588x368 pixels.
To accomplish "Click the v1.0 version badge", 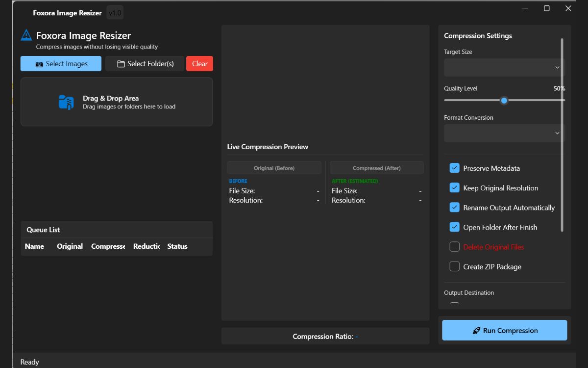I will 115,13.
